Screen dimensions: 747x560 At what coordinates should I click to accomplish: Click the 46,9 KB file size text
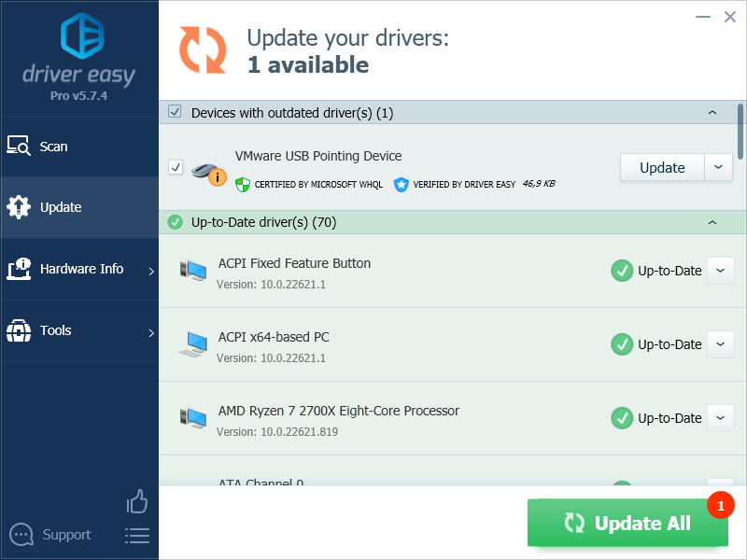tap(539, 183)
